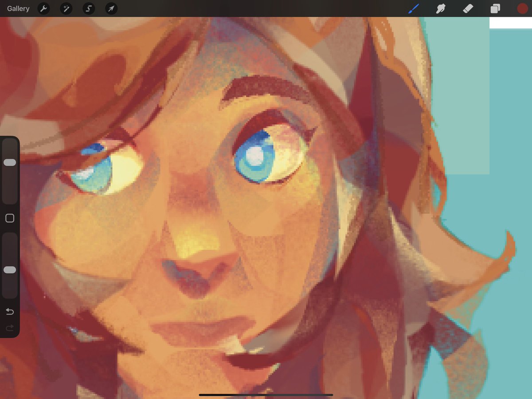
Task: Click the brush size slider handle
Action: pyautogui.click(x=10, y=162)
